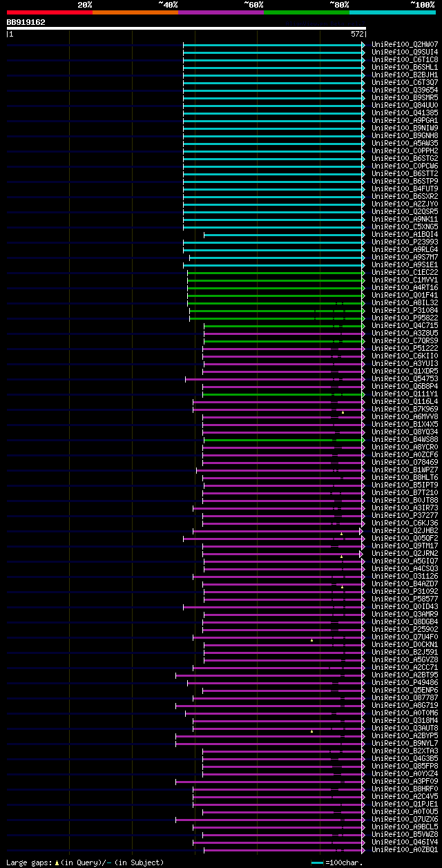Click label UniRef100_Q2JHB2
This screenshot has width=442, height=868.
pos(405,531)
